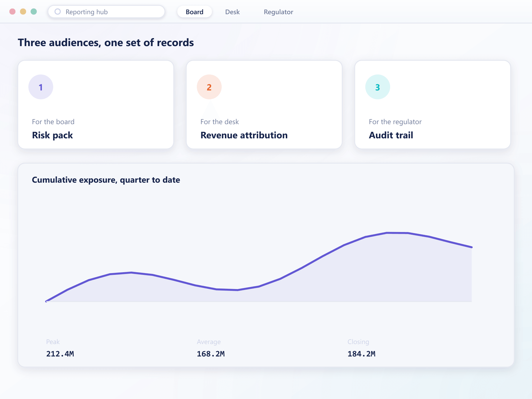Open the Audit trail card
Image resolution: width=532 pixels, height=399 pixels.
point(433,105)
